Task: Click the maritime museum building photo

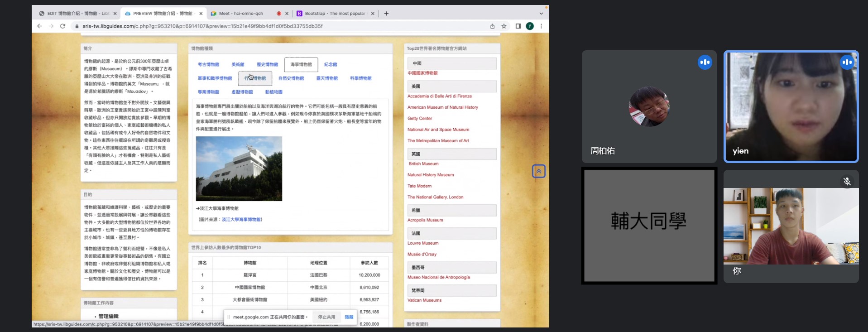Action: [239, 168]
